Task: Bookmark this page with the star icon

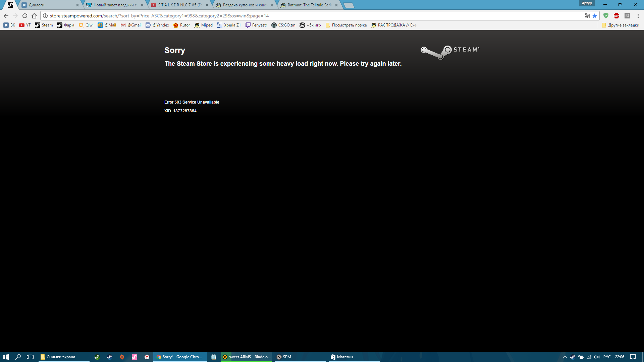Action: [595, 16]
